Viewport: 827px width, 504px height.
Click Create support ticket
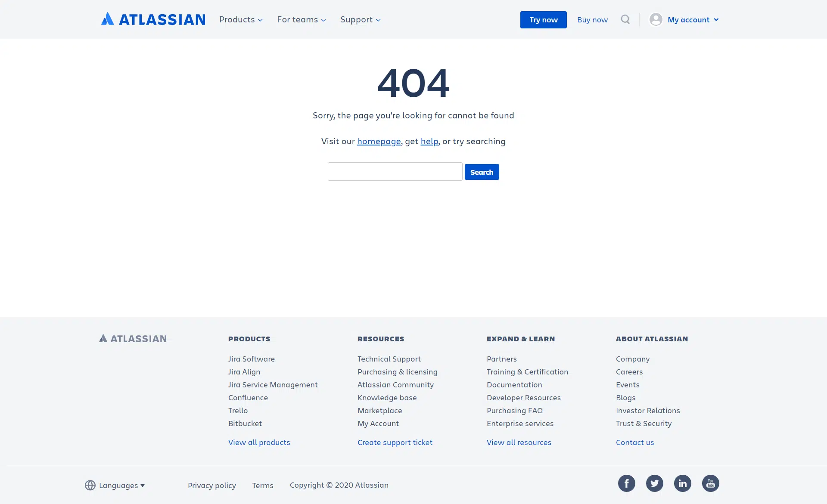pos(395,442)
